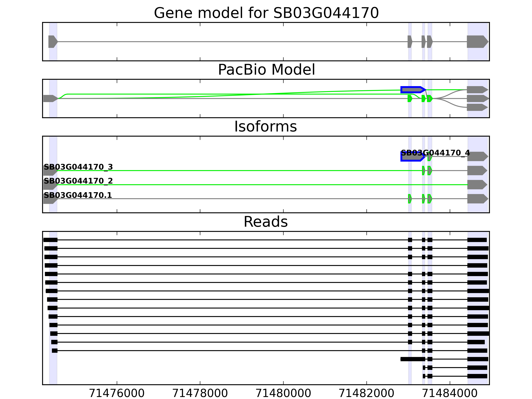This screenshot has width=532, height=399.
Task: Click the SB03G044170_3 isoform label
Action: click(x=78, y=167)
